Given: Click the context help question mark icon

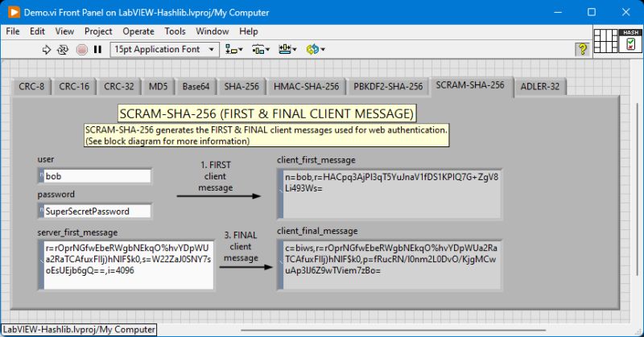Looking at the screenshot, I should click(x=582, y=49).
